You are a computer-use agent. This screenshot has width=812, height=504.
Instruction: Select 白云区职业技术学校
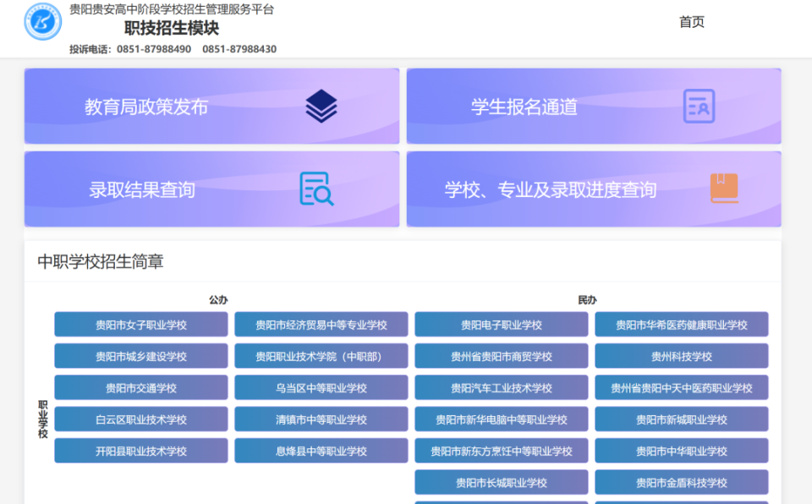click(x=141, y=419)
